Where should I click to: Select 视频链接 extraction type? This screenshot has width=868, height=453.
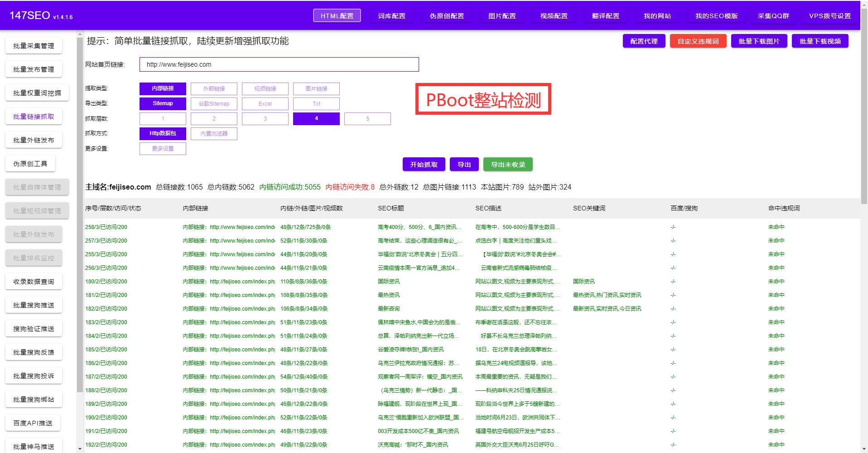tap(265, 88)
